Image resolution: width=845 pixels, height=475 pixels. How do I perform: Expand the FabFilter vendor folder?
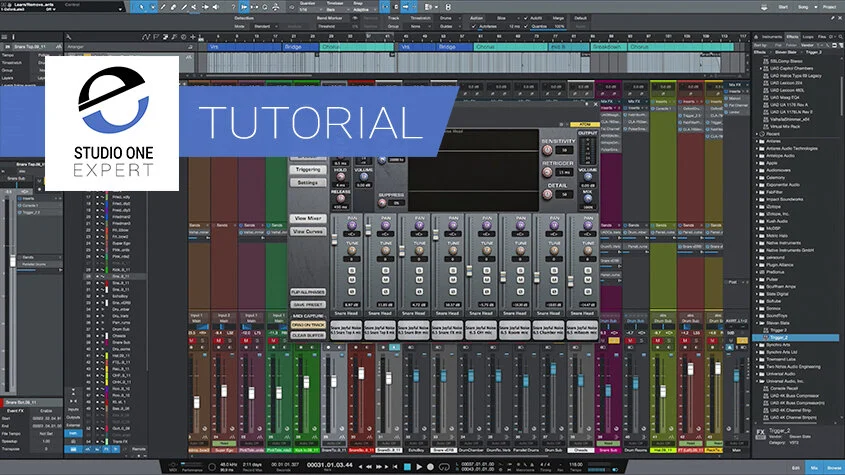[x=757, y=192]
